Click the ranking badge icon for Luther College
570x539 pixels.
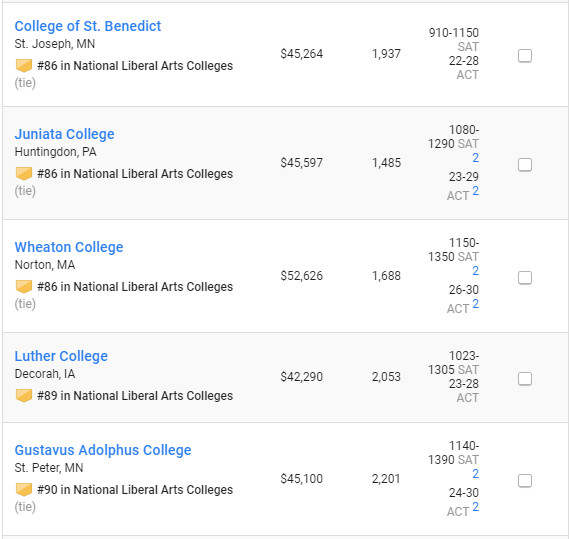(24, 396)
